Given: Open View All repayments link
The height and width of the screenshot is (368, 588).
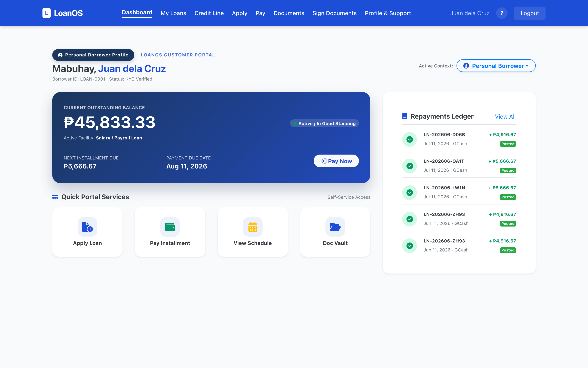Looking at the screenshot, I should pos(505,117).
